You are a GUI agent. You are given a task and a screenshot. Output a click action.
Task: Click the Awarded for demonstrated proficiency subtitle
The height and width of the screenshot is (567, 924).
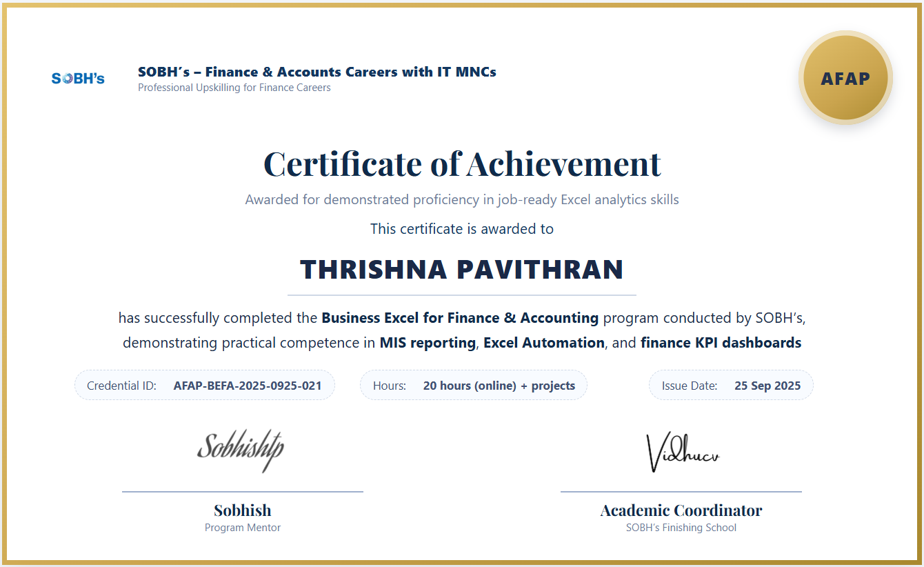click(462, 200)
